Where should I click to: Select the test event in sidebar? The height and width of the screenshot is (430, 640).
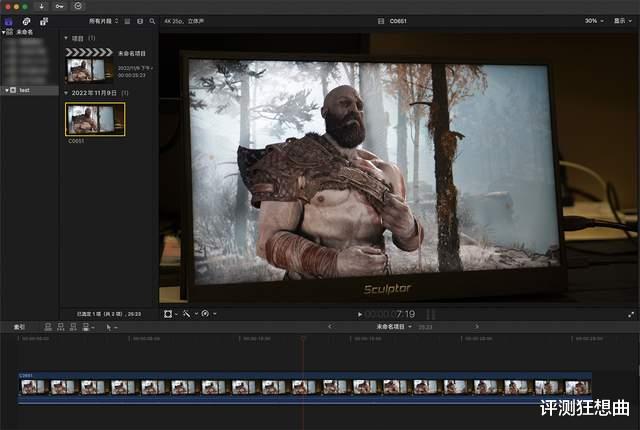coord(24,90)
